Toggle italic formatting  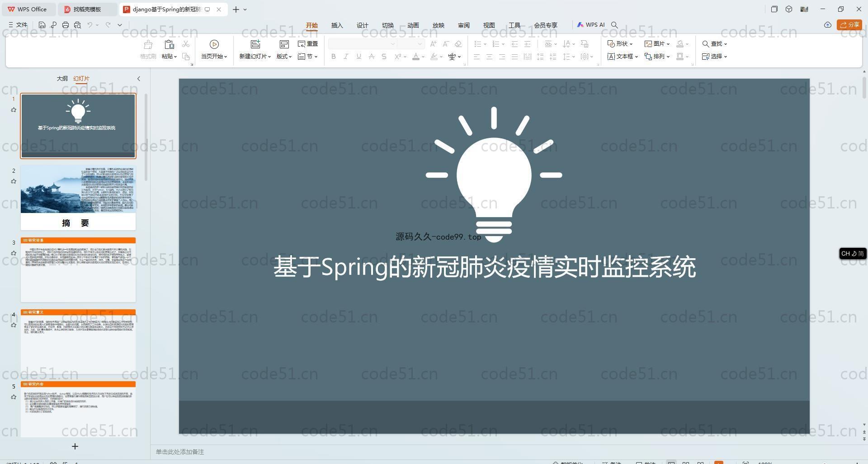coord(346,57)
